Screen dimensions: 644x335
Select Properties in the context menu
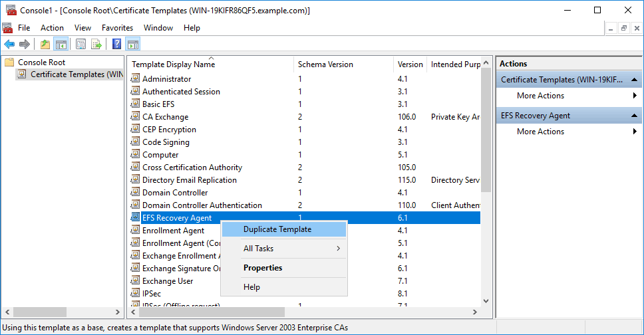[284, 268]
